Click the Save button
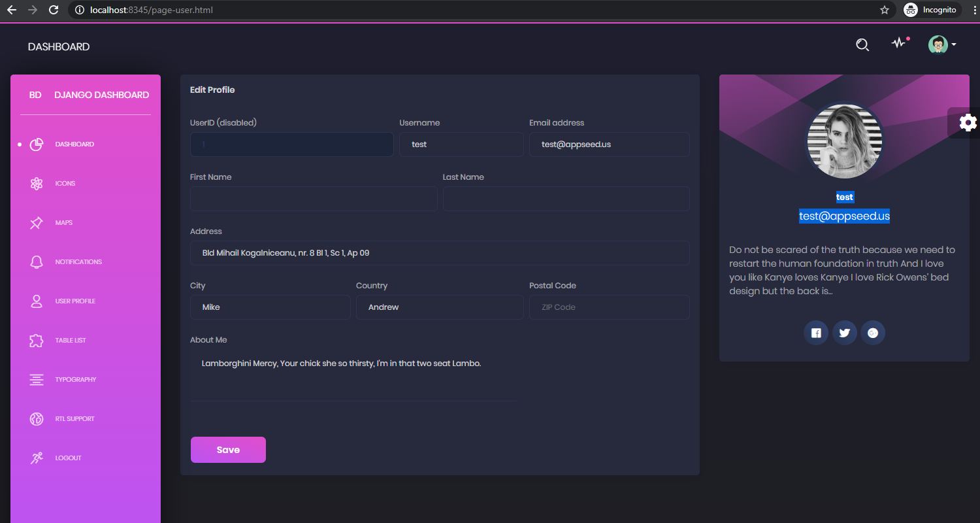This screenshot has height=523, width=980. point(228,450)
